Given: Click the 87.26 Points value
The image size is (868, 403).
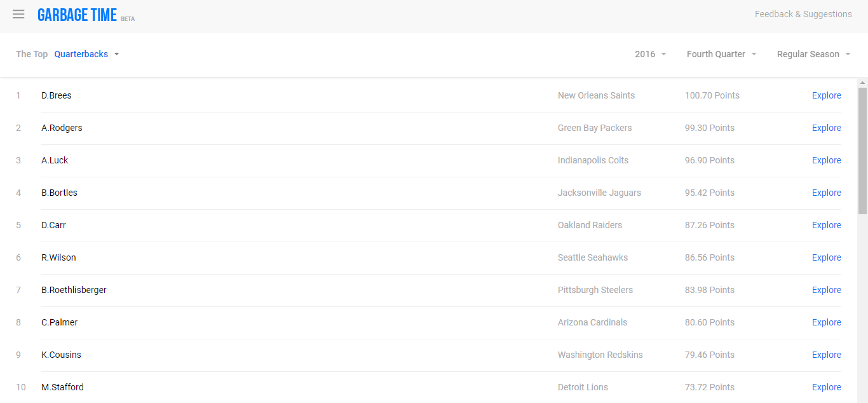Looking at the screenshot, I should [710, 225].
